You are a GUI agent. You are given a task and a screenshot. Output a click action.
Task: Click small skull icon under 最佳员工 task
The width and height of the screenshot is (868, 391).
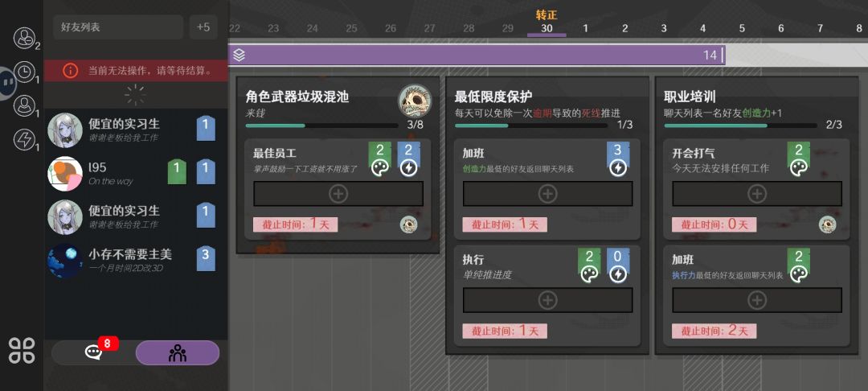pos(408,224)
